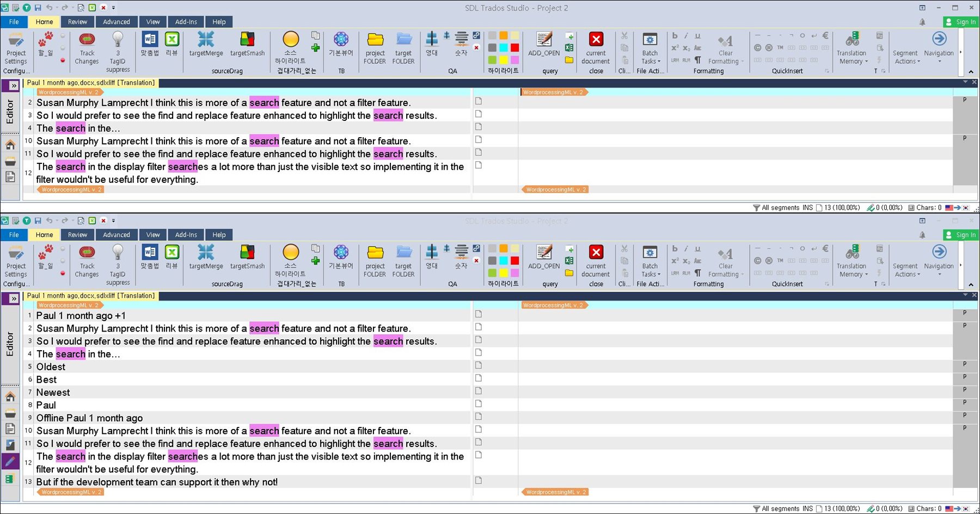This screenshot has width=980, height=514.
Task: Click ADD_OPEN query icon in top window
Action: 544,44
